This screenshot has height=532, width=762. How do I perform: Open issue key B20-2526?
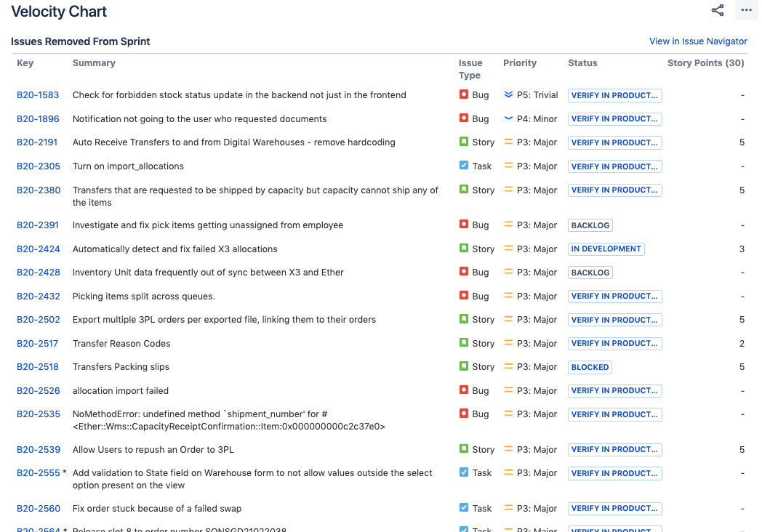pyautogui.click(x=39, y=390)
